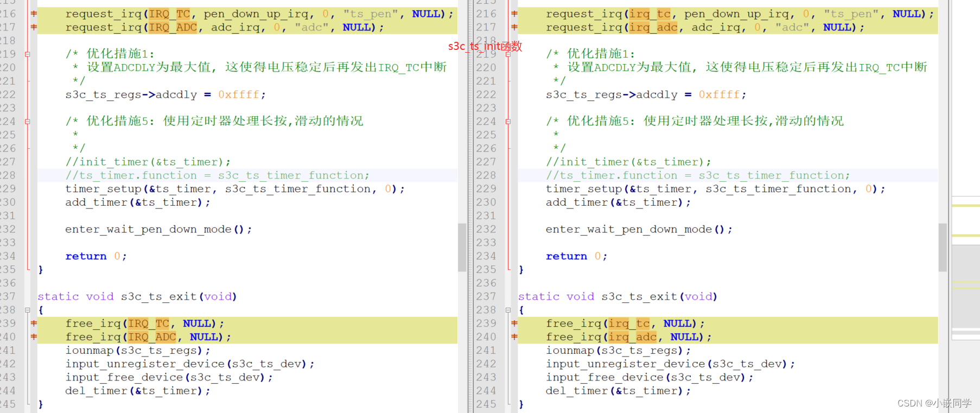This screenshot has height=413, width=980.
Task: Select line number 245 in the right pane
Action: click(x=486, y=404)
